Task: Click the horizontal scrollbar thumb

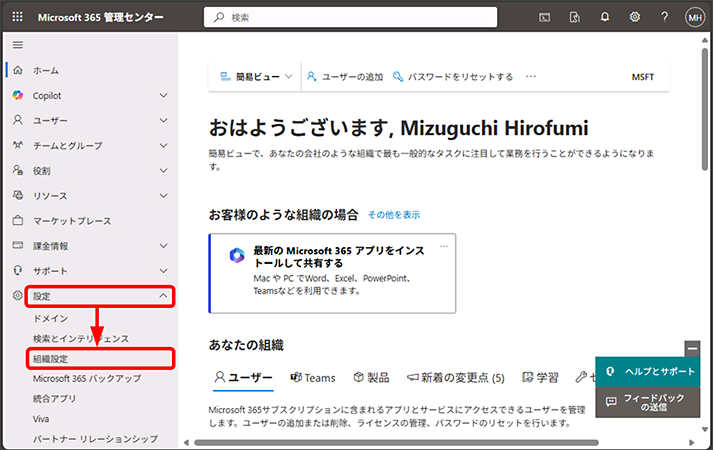Action: (x=396, y=442)
